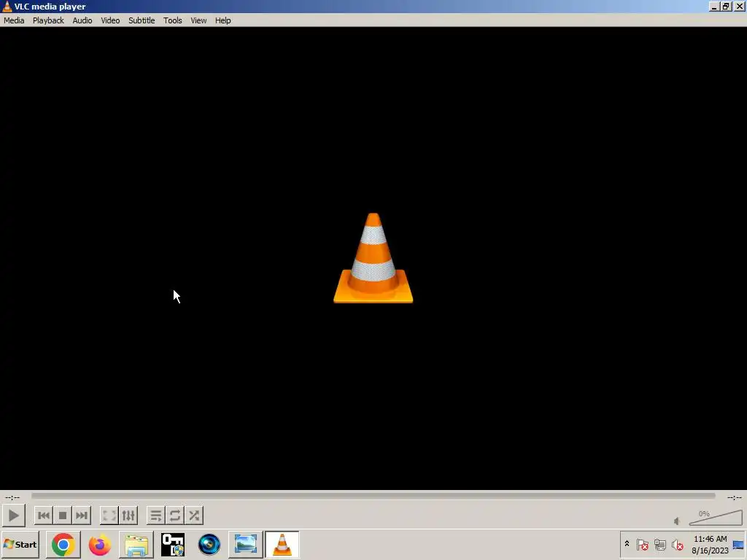This screenshot has height=560, width=747.
Task: Click the seek bar timeline
Action: pos(373,496)
